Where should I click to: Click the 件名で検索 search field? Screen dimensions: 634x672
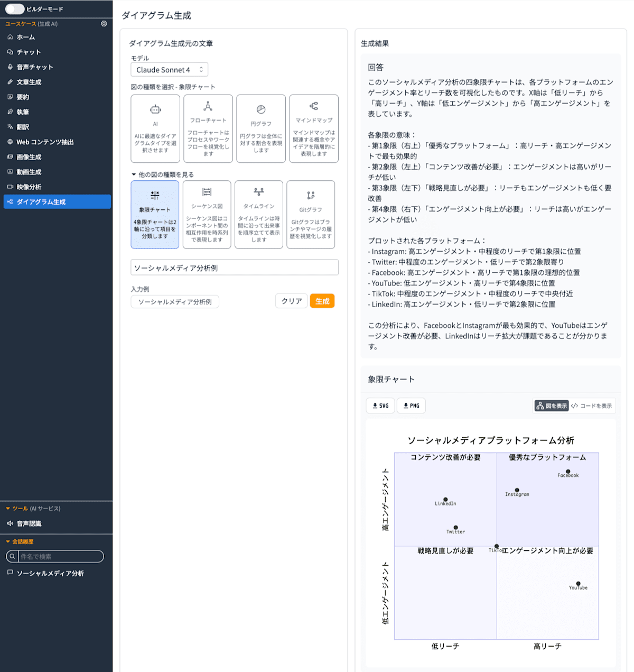(x=61, y=556)
